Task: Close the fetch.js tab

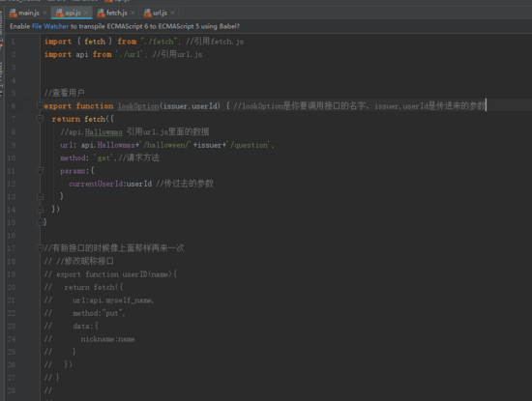Action: 133,13
